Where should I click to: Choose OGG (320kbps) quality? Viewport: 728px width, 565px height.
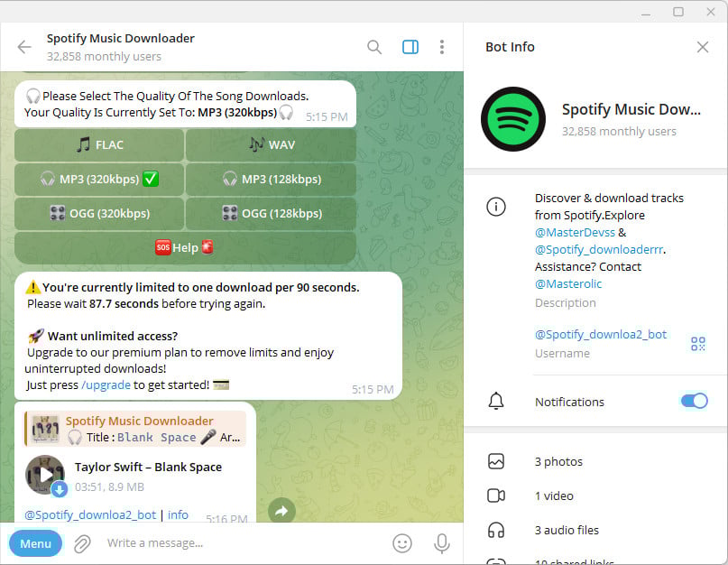click(x=99, y=213)
